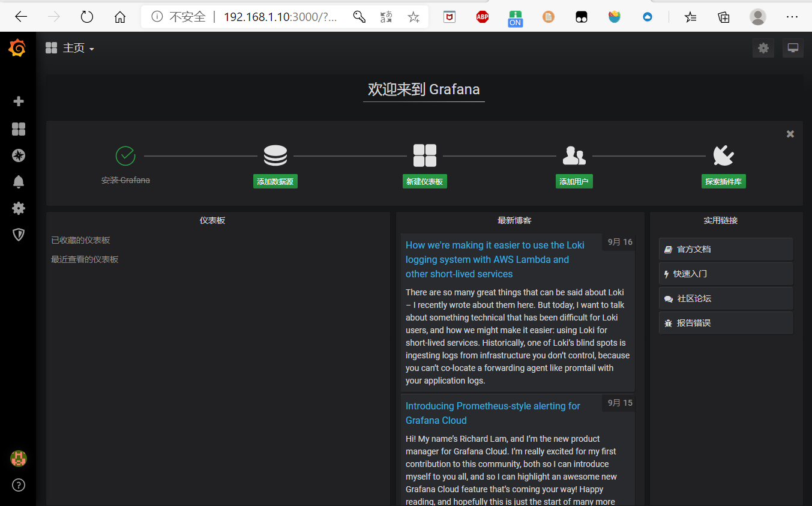Image resolution: width=812 pixels, height=506 pixels.
Task: Click the 欢迎来到 Grafana heading
Action: pyautogui.click(x=424, y=89)
